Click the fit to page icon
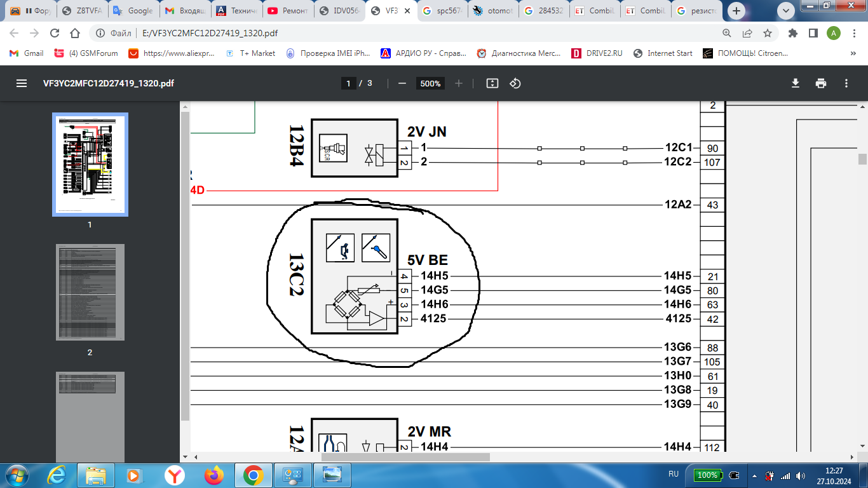Image resolution: width=868 pixels, height=488 pixels. 492,83
